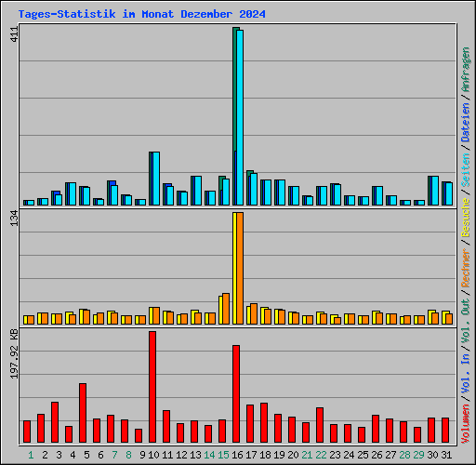Click the cyan bar for day 30 in top chart
The height and width of the screenshot is (465, 476).
435,191
